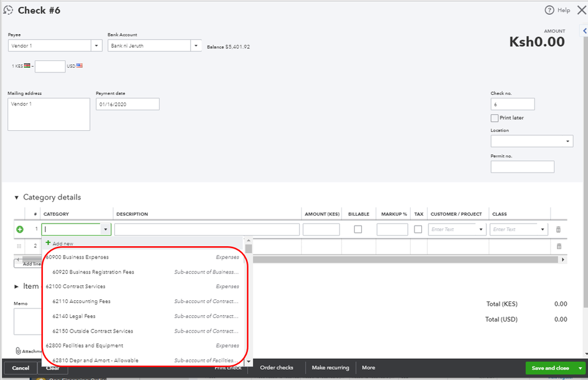
Task: Click the Payment date field
Action: tap(128, 104)
